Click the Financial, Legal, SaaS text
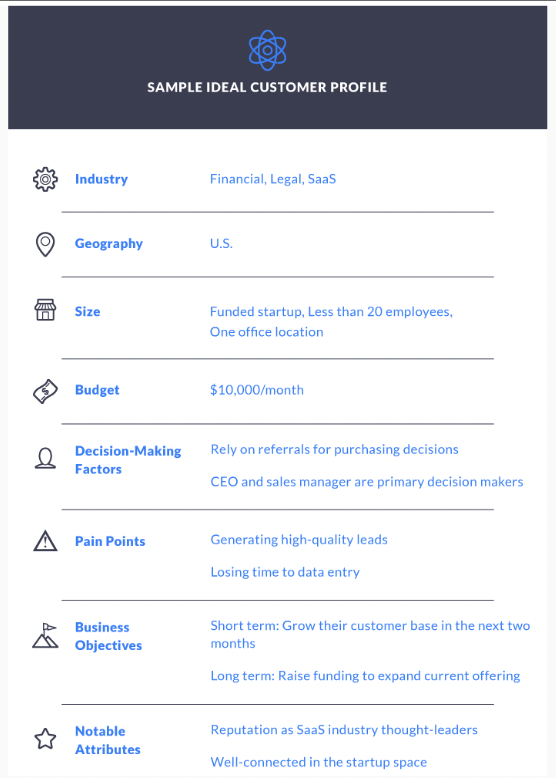The height and width of the screenshot is (778, 556). (273, 179)
